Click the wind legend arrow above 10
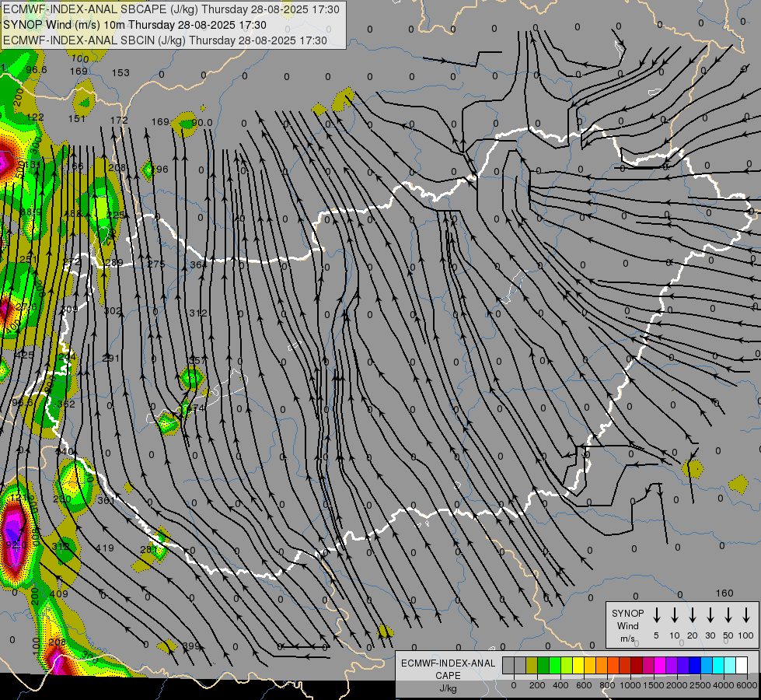This screenshot has height=700, width=761. coord(674,615)
